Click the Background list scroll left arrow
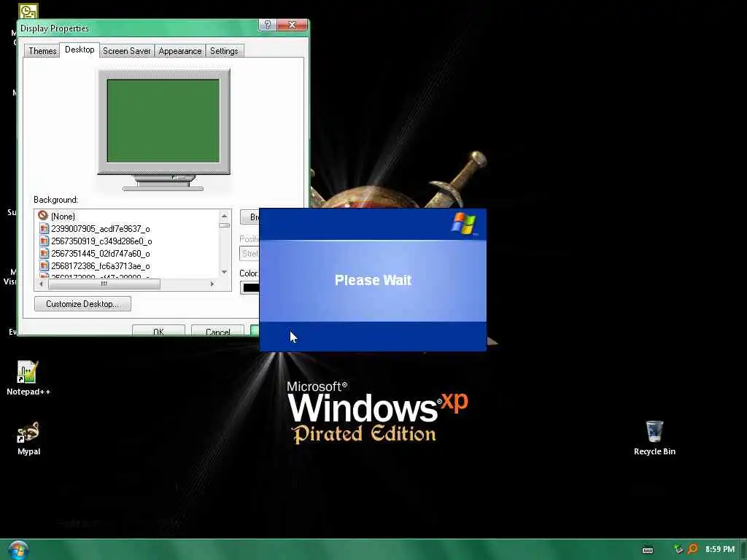 point(41,284)
